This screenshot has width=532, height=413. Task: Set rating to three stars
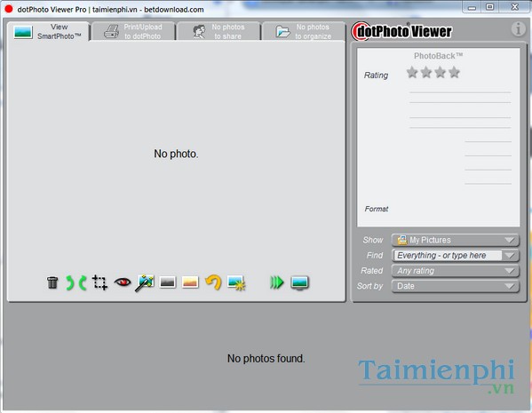440,72
